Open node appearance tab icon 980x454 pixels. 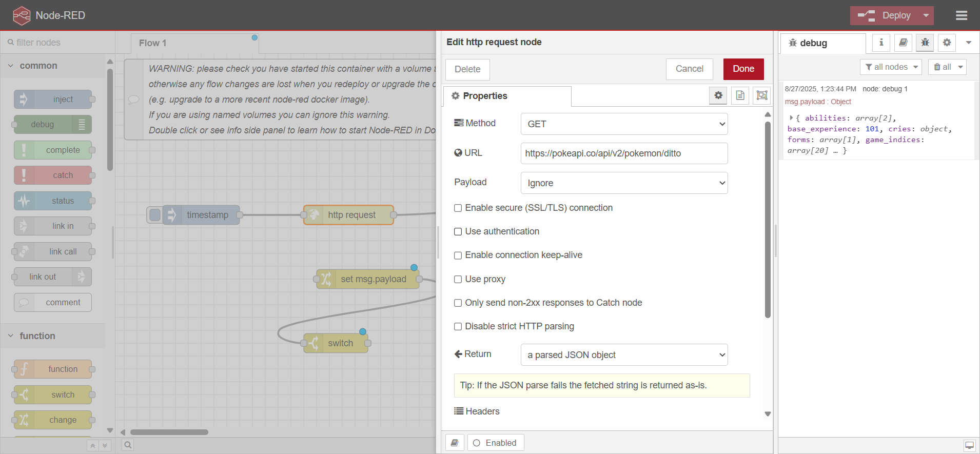pos(762,95)
